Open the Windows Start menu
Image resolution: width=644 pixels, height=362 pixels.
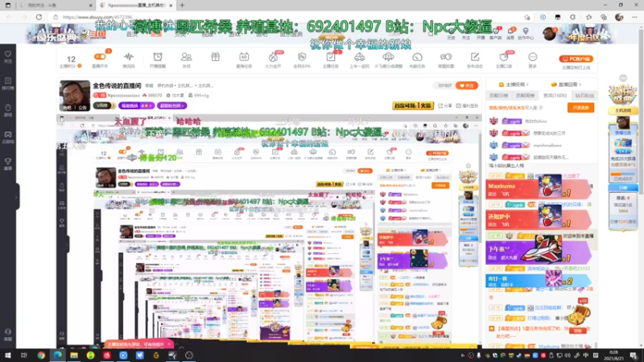(x=7, y=356)
